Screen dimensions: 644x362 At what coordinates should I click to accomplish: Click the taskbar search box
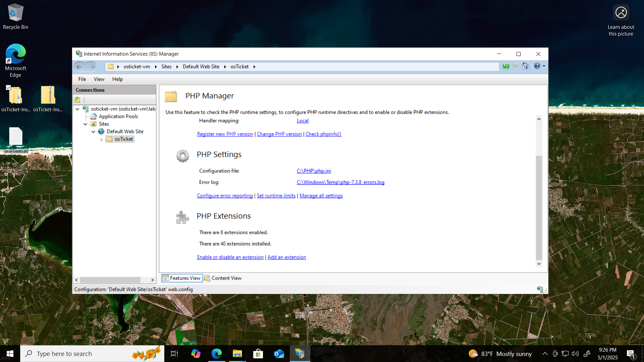pyautogui.click(x=92, y=354)
